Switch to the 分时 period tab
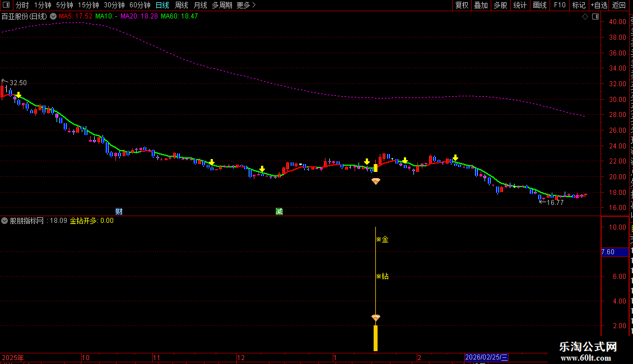Viewport: 633px width, 364px height. tap(22, 5)
